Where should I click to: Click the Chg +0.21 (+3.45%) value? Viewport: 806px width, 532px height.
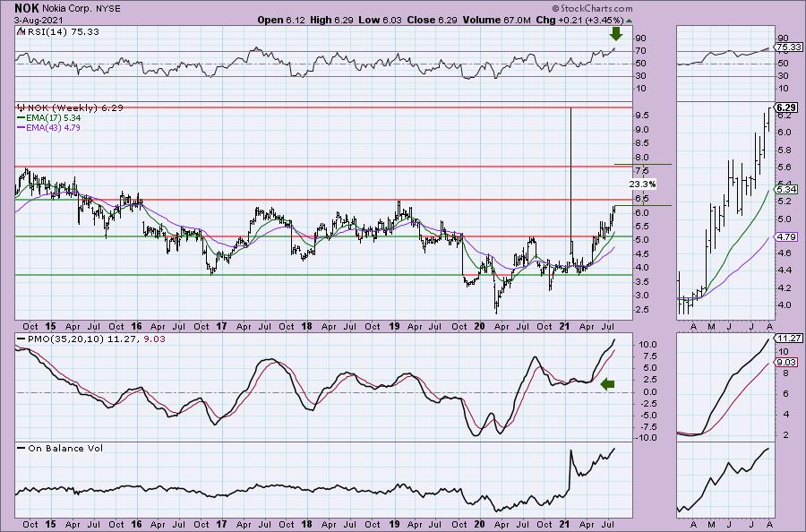(579, 20)
